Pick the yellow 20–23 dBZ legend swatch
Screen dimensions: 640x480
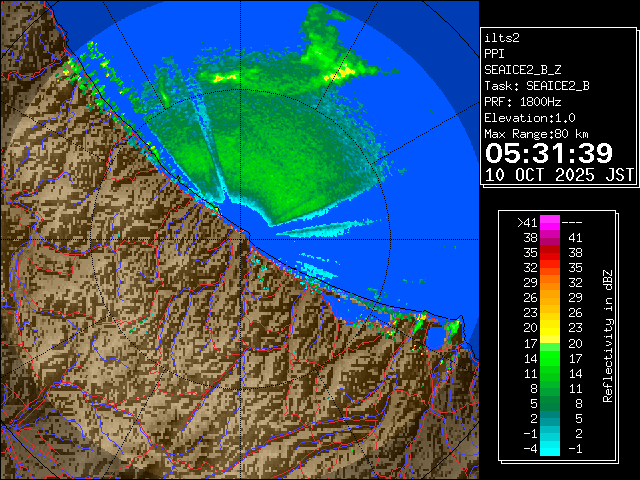550,326
